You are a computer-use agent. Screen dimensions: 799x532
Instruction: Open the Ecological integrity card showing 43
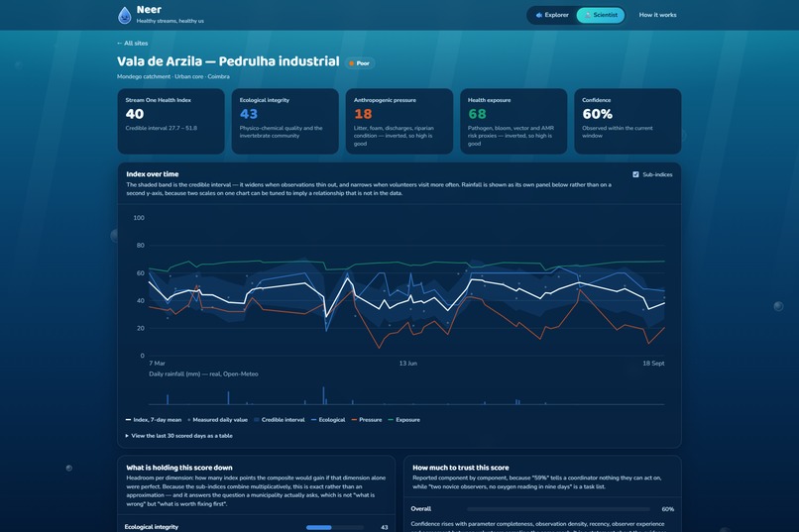285,121
